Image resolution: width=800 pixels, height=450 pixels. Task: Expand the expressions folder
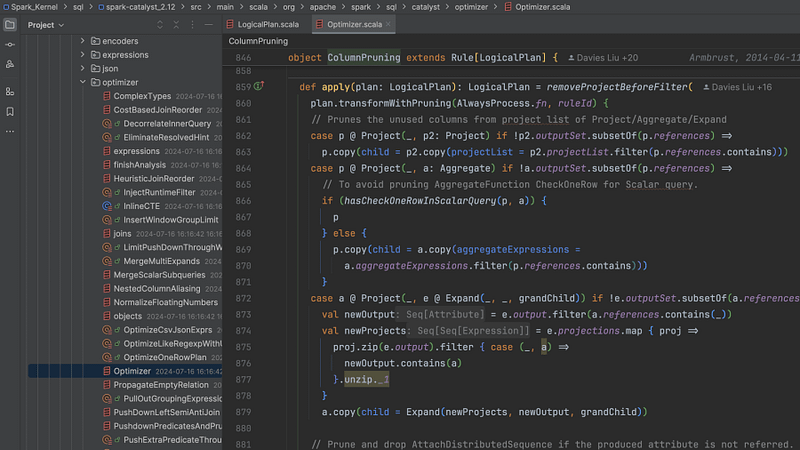pyautogui.click(x=83, y=55)
